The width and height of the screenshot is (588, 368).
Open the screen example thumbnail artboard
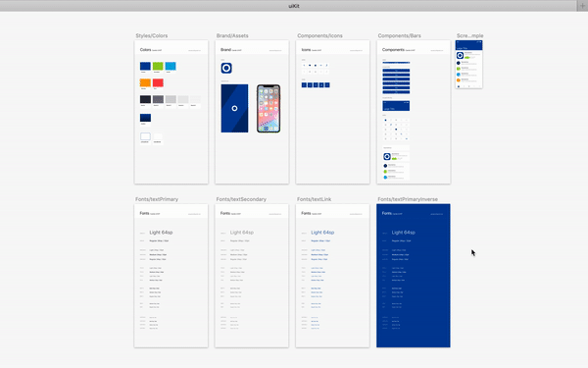(468, 64)
